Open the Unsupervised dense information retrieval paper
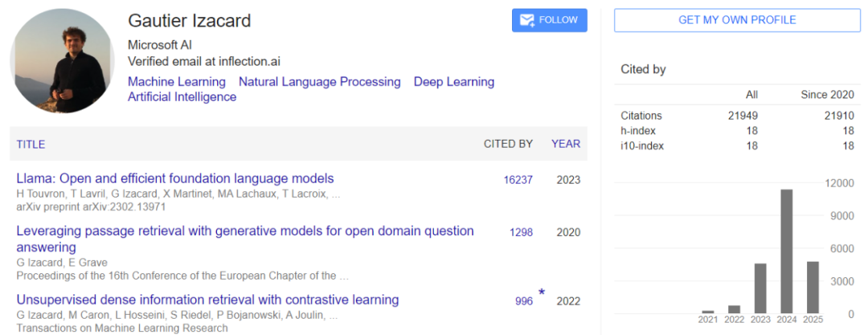The image size is (868, 335). point(207,300)
